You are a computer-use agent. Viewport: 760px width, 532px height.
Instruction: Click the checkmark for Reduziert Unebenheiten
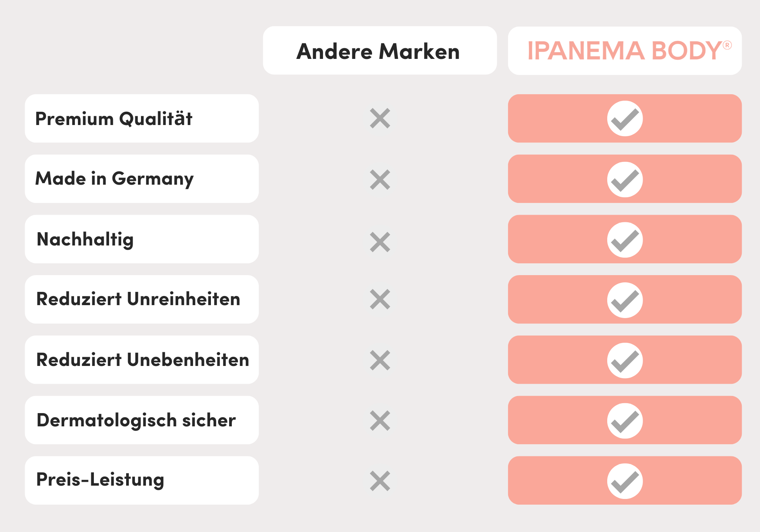625,361
